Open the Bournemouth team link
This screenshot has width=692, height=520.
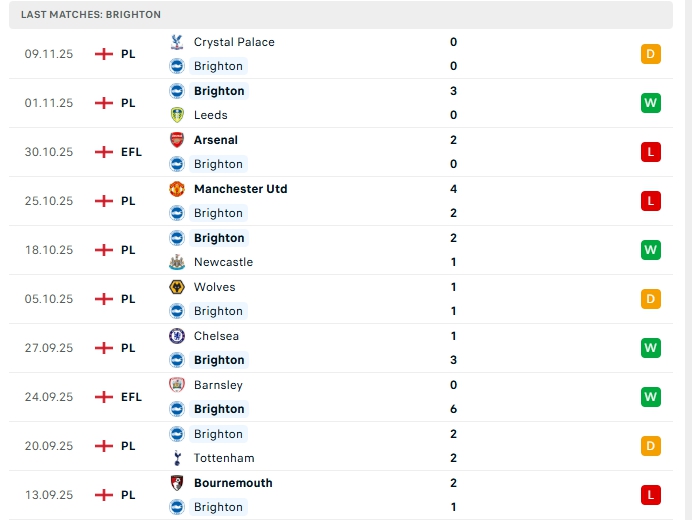click(x=233, y=483)
